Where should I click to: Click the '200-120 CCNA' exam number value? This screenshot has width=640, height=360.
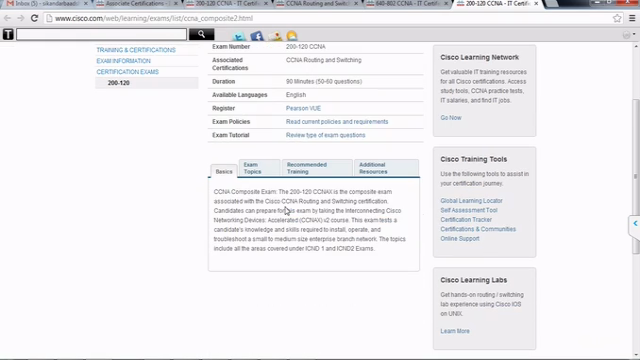point(305,47)
